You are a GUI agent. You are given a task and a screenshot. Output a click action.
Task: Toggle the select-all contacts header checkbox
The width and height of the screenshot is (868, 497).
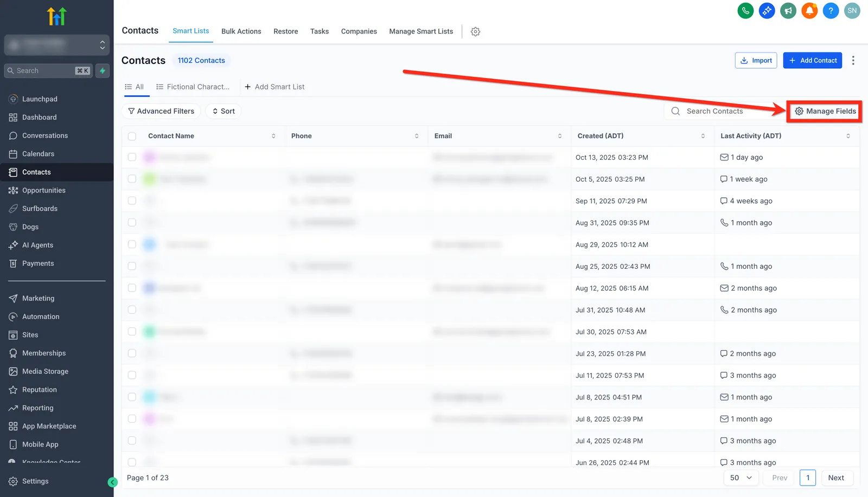[132, 136]
